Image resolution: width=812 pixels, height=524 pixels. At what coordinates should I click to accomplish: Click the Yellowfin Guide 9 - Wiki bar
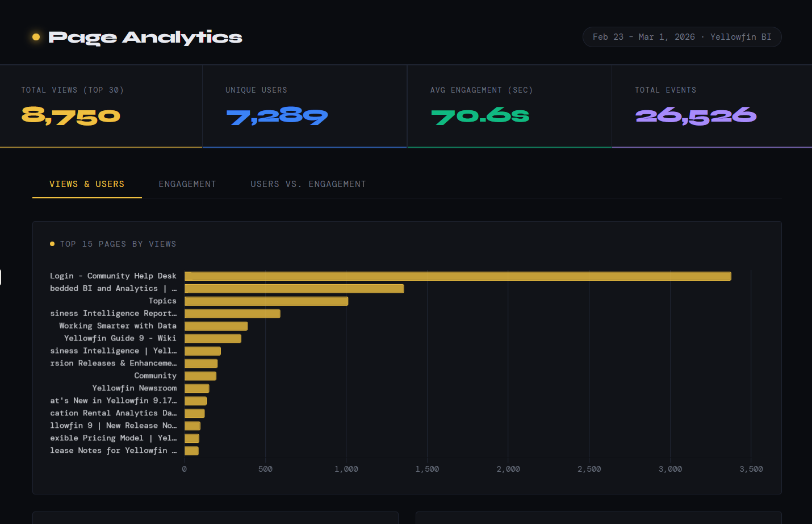click(212, 339)
